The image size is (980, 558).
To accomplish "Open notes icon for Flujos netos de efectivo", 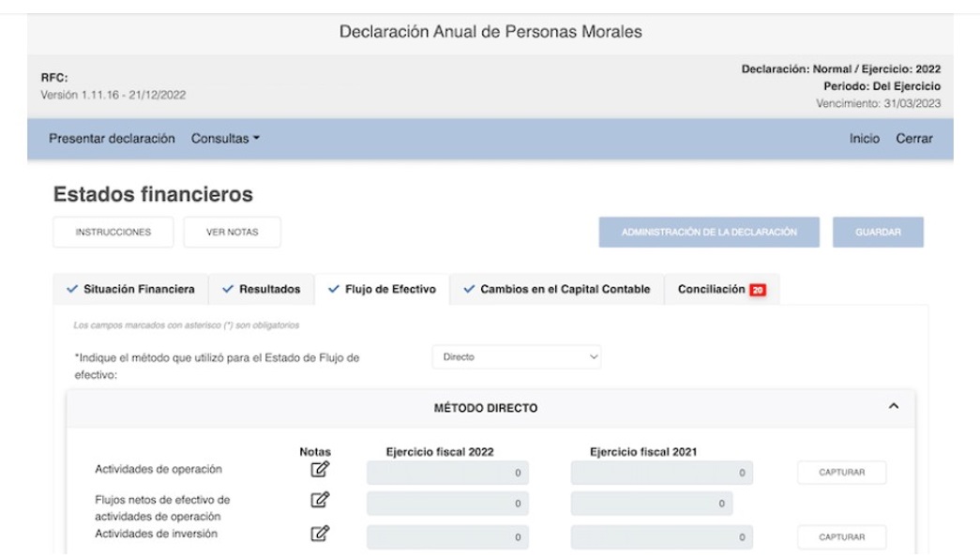I will [319, 502].
